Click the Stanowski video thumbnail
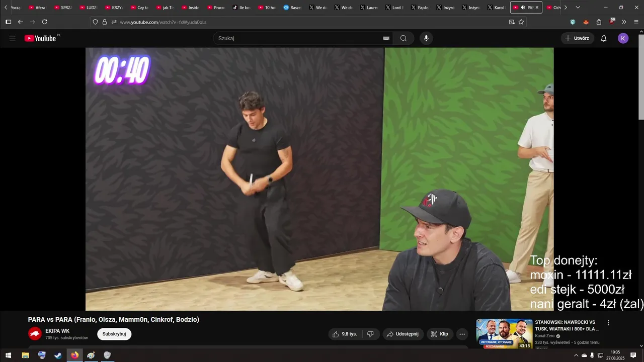 click(504, 334)
